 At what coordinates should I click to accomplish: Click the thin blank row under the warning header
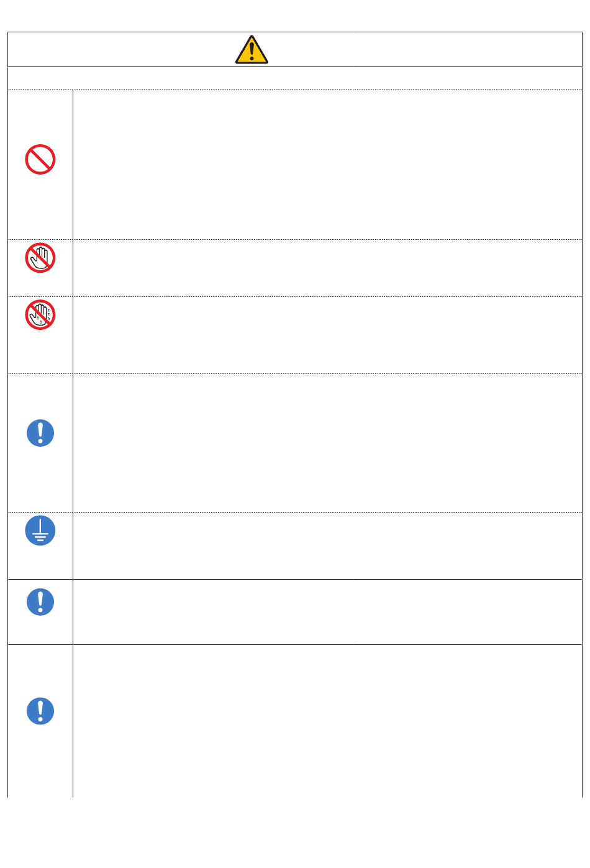point(295,78)
